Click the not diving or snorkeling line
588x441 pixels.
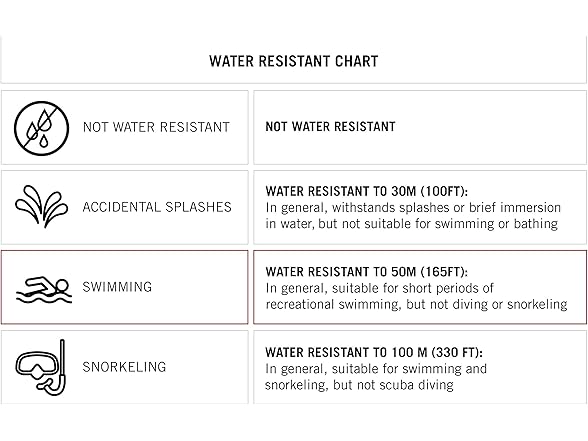[x=416, y=304]
